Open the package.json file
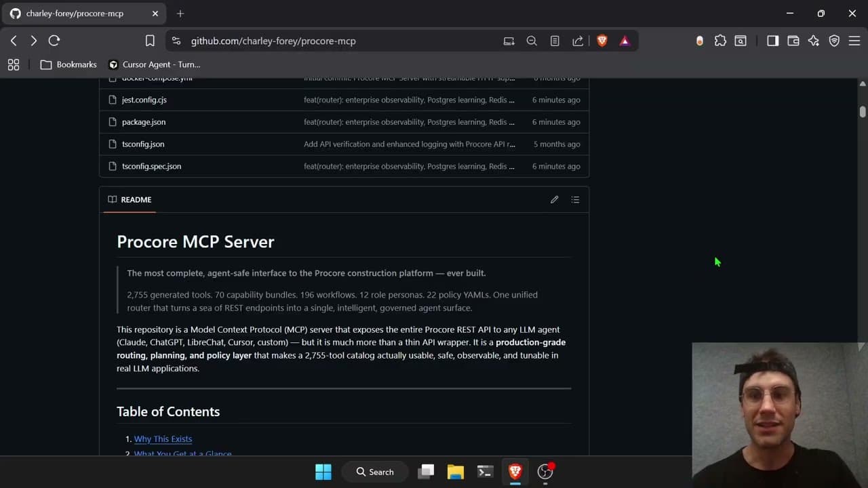 144,122
